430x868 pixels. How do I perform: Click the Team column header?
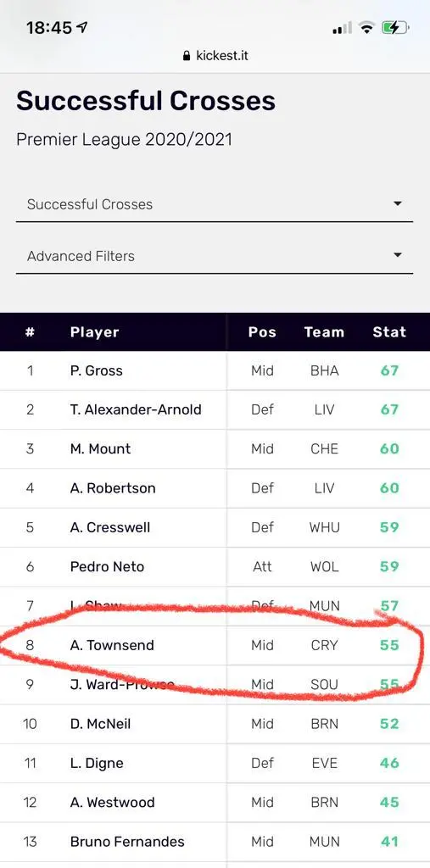[324, 331]
